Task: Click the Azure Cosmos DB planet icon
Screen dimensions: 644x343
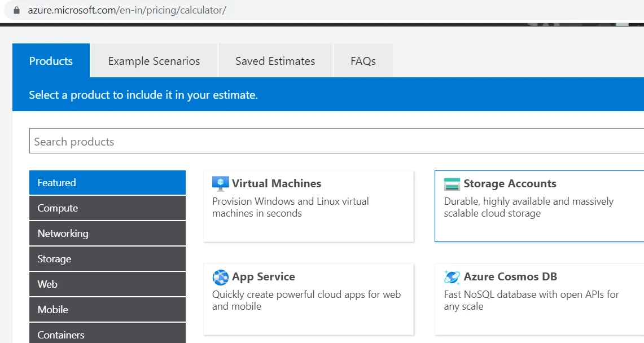Action: pos(451,276)
